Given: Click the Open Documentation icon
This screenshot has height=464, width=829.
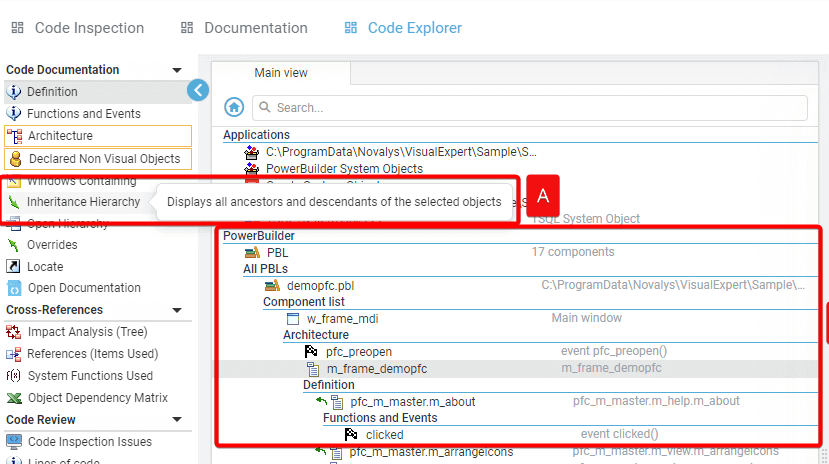Looking at the screenshot, I should pos(14,288).
